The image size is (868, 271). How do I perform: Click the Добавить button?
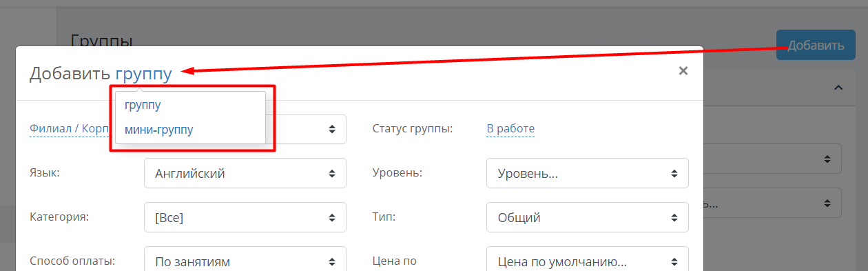[x=816, y=46]
